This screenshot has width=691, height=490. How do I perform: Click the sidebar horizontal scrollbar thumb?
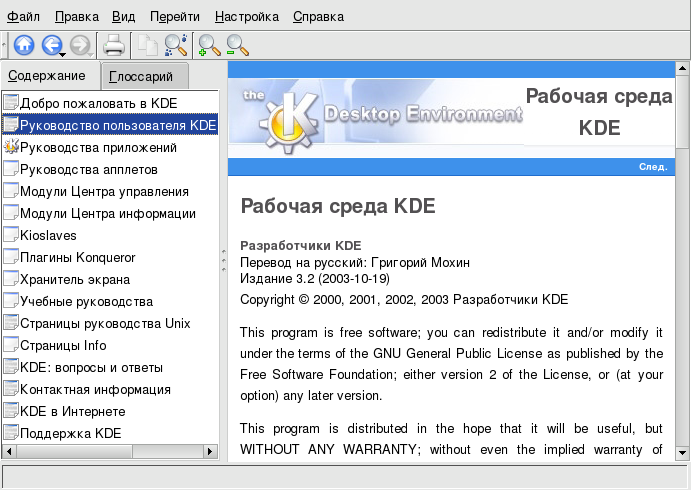tap(74, 451)
